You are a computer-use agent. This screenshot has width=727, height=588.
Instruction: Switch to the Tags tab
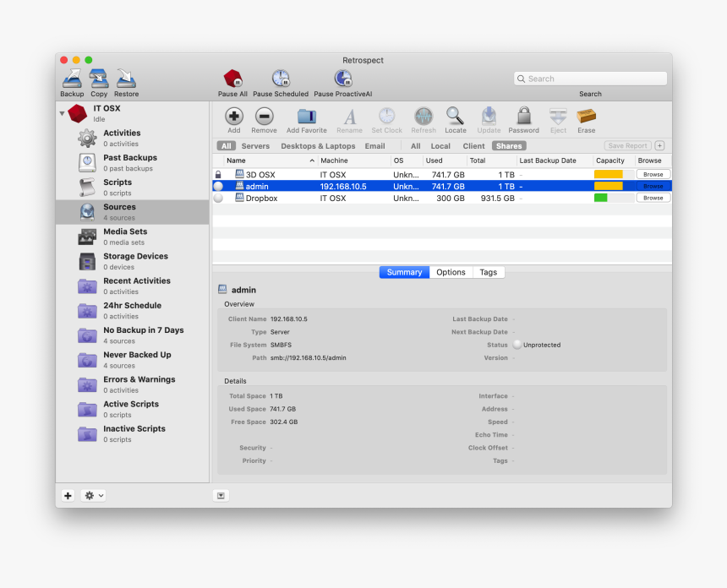(489, 272)
